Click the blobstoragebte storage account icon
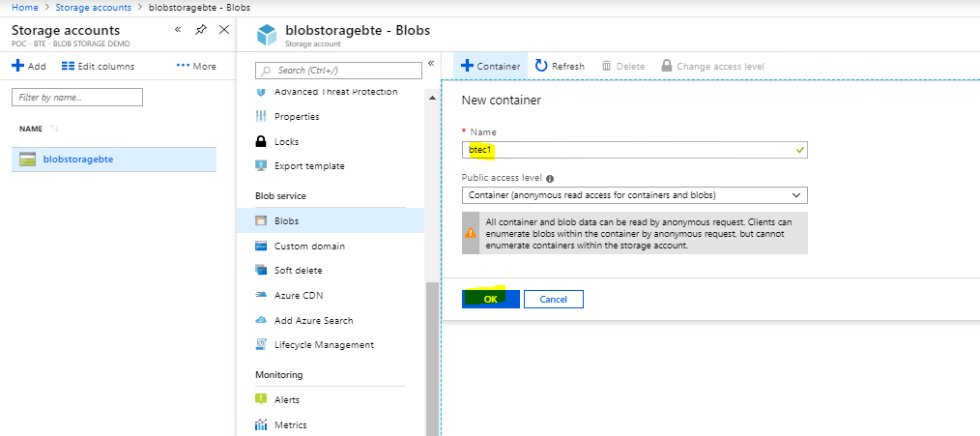The image size is (980, 436). tap(27, 159)
